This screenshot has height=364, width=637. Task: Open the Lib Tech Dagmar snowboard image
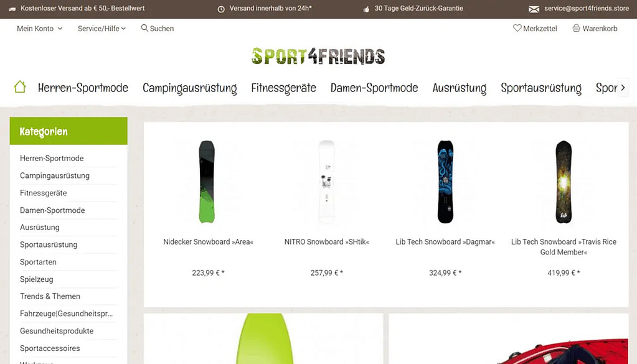(x=445, y=182)
